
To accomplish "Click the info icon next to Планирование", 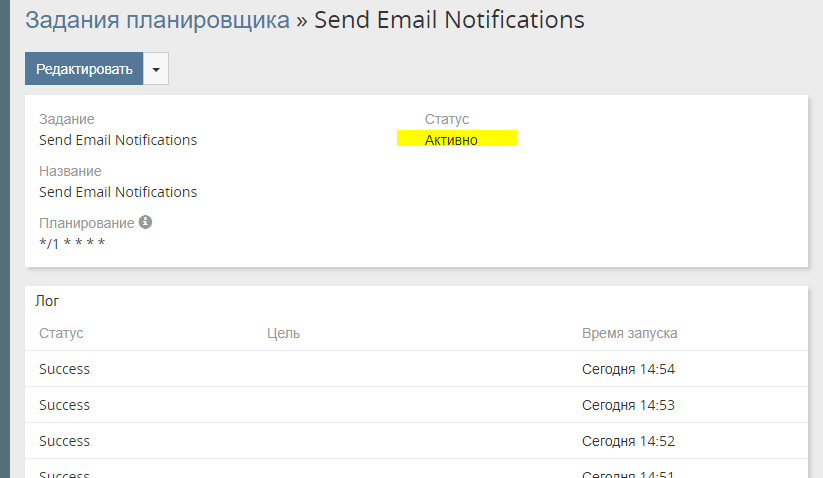I will pos(145,222).
